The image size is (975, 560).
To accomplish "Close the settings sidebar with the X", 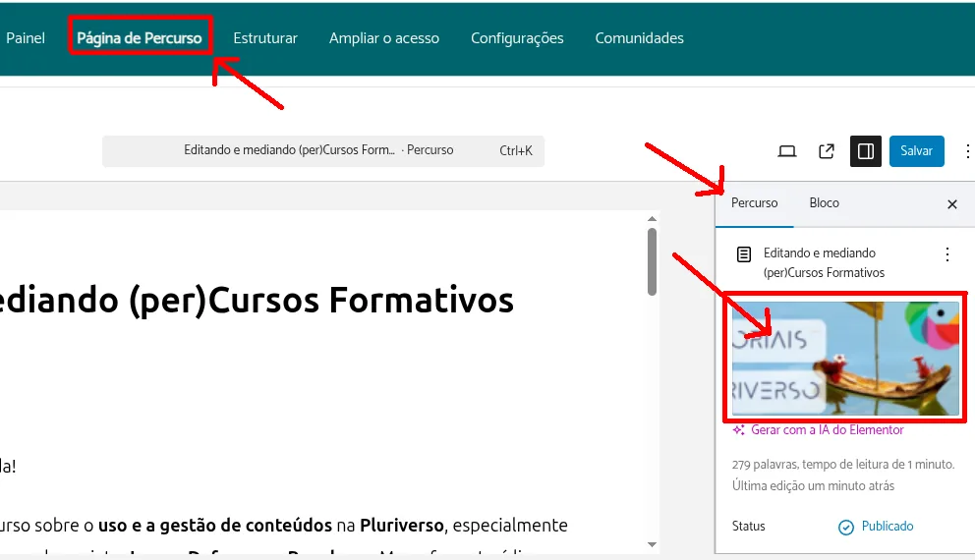I will coord(951,204).
